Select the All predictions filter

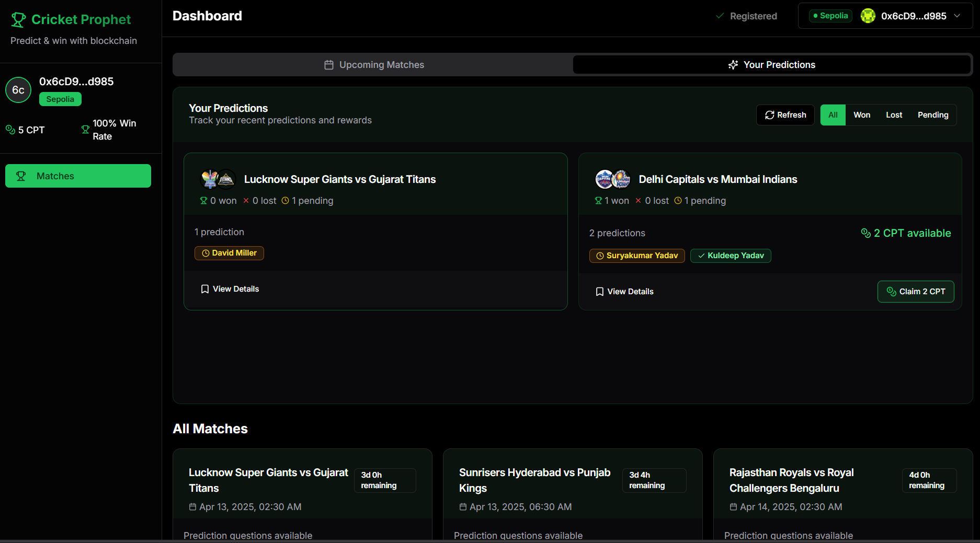pyautogui.click(x=833, y=115)
